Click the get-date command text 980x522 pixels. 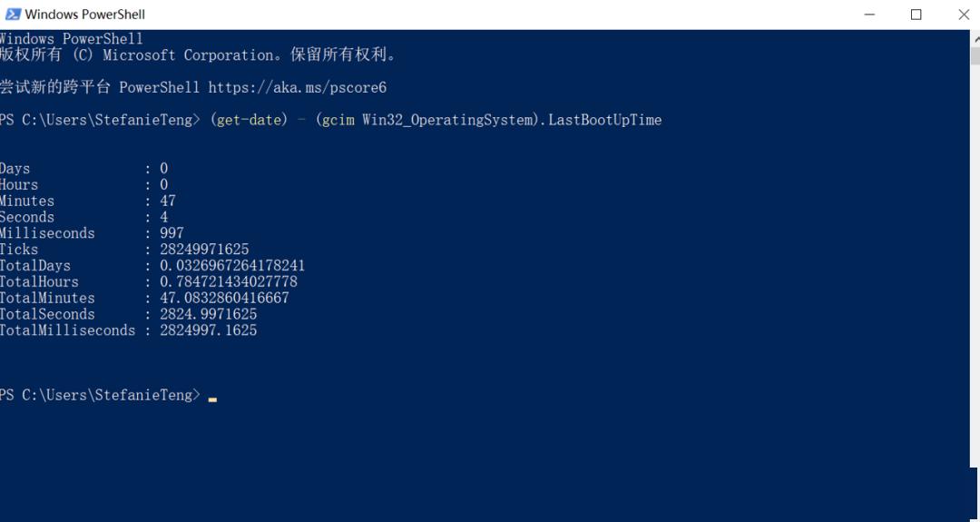click(247, 120)
